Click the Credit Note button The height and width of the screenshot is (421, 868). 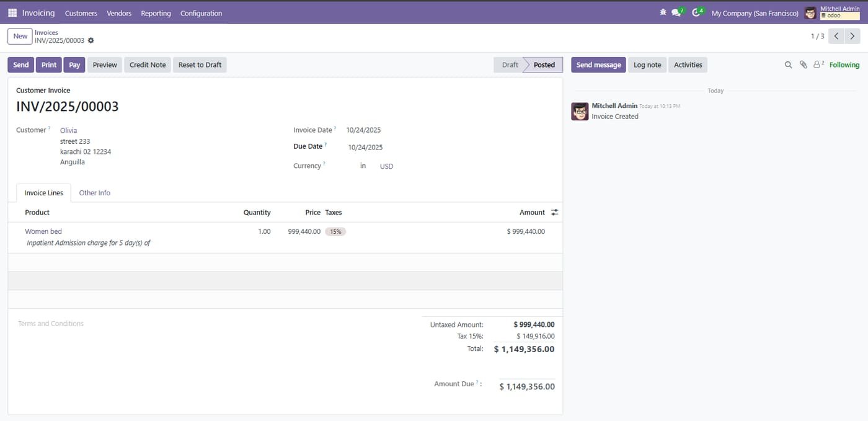[148, 64]
